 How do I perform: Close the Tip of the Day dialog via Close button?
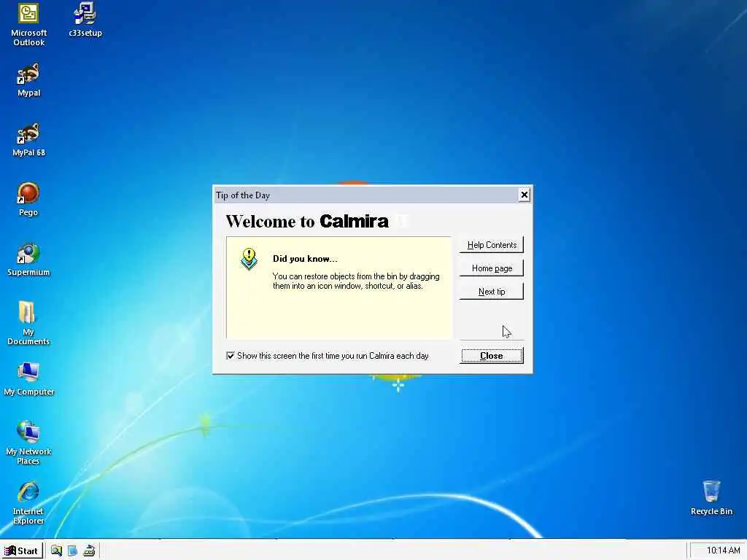coord(492,356)
